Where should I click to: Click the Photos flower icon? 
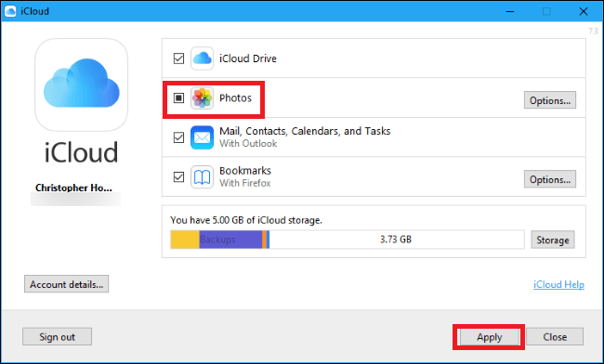pyautogui.click(x=202, y=98)
